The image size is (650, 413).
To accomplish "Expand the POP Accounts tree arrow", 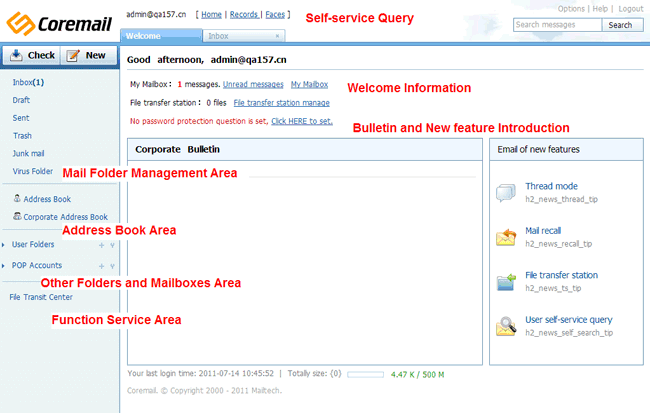I will coord(5,266).
